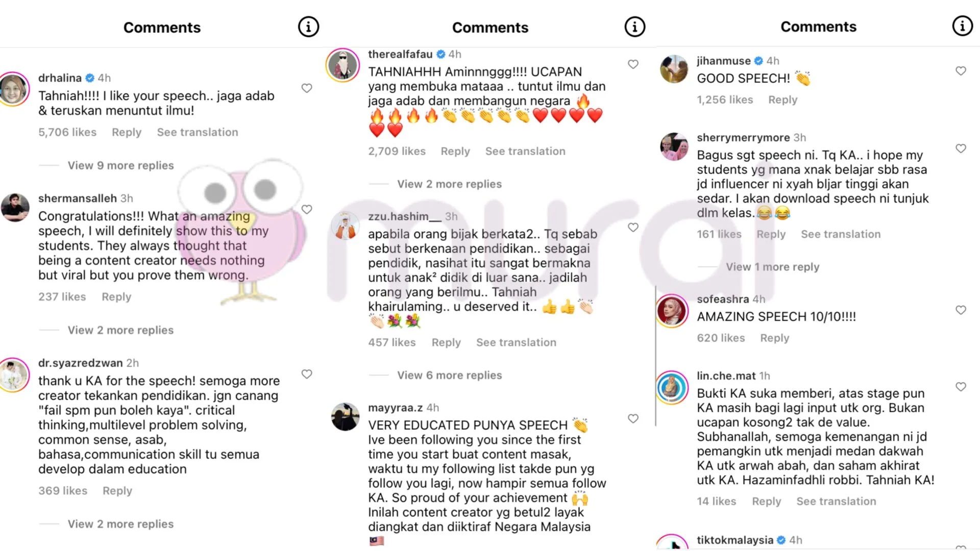Tap heart on mayyraa.z's comment
Screen dimensions: 980x551
(633, 419)
